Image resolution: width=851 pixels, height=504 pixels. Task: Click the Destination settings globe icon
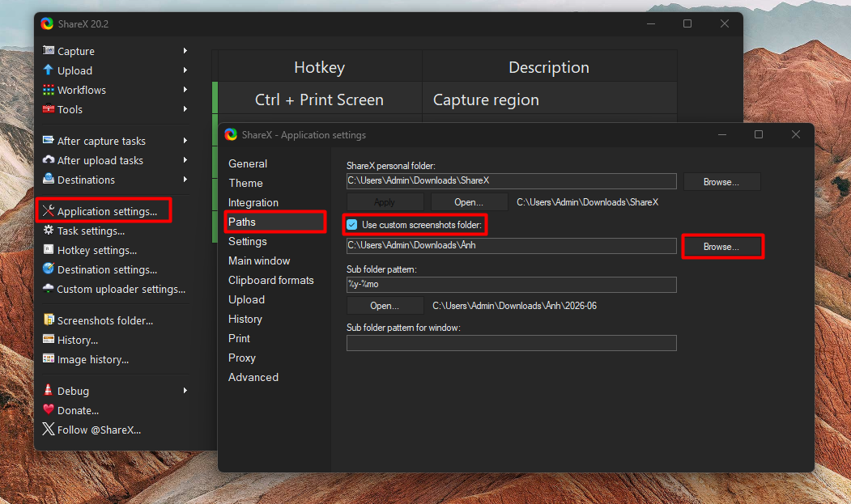(49, 269)
